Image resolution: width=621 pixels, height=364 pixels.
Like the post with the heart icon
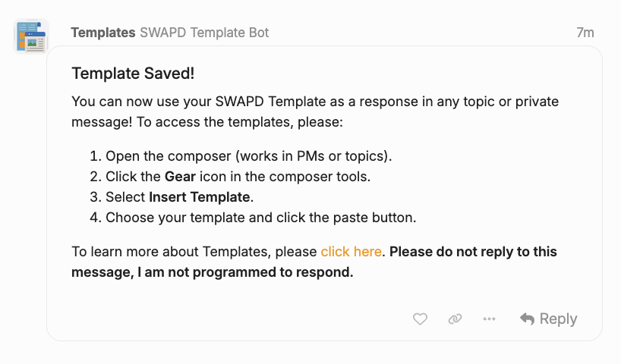(x=420, y=319)
